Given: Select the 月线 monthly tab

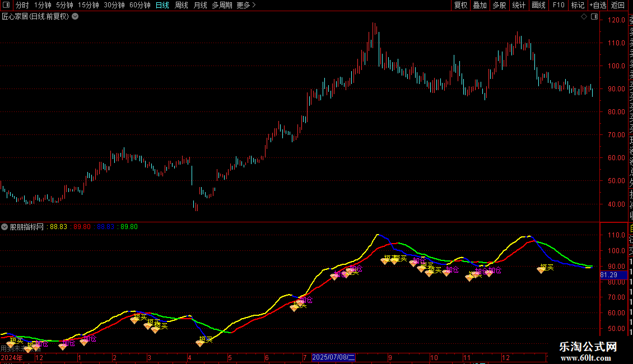Looking at the screenshot, I should tap(200, 5).
